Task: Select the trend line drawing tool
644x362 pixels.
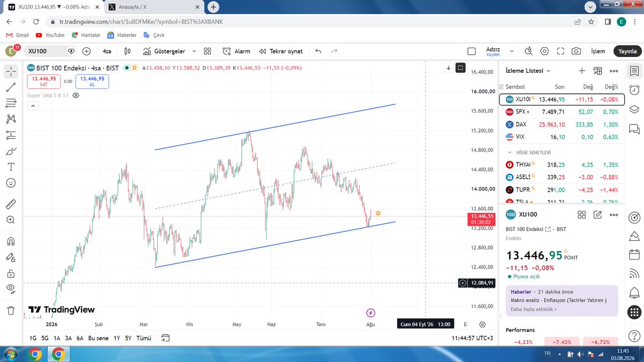Action: pos(11,87)
